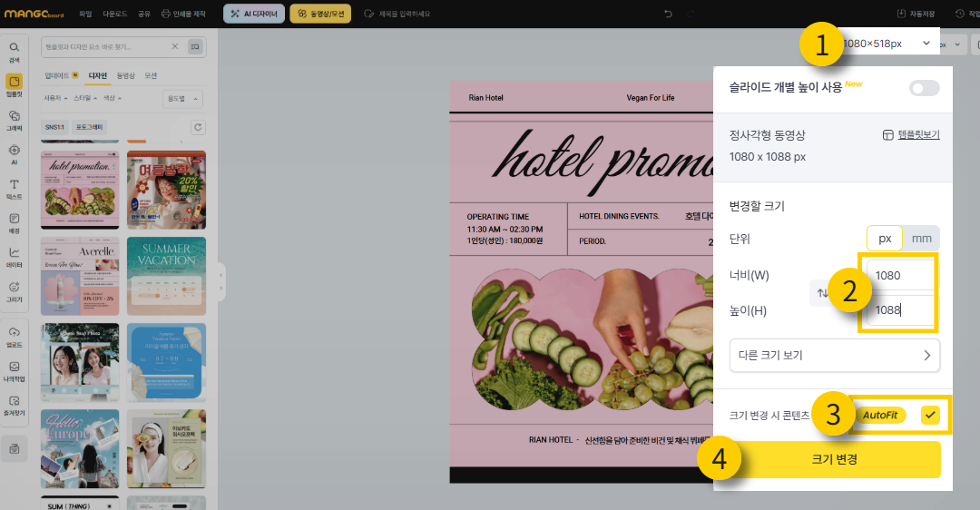This screenshot has height=510, width=980.
Task: Open the 용도별 dropdown filter
Action: pyautogui.click(x=182, y=98)
